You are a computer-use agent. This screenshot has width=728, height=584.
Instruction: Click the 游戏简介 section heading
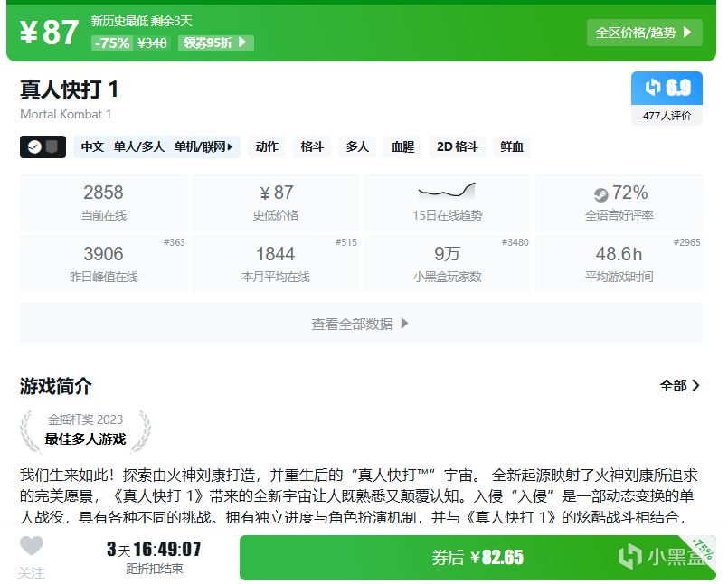point(56,386)
